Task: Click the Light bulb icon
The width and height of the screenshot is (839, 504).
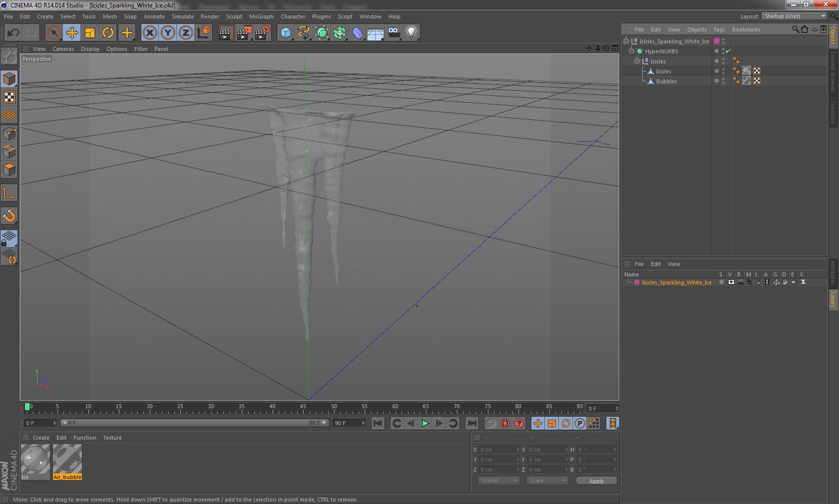Action: [x=411, y=33]
